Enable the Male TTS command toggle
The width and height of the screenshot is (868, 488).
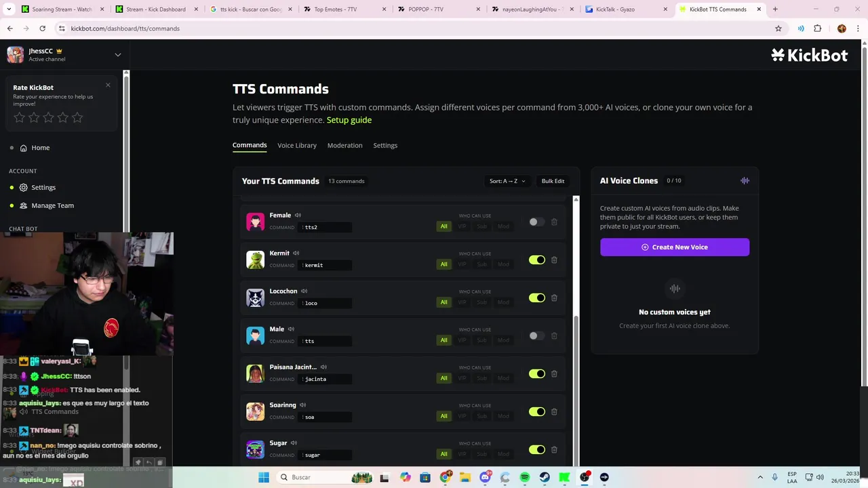pos(536,336)
